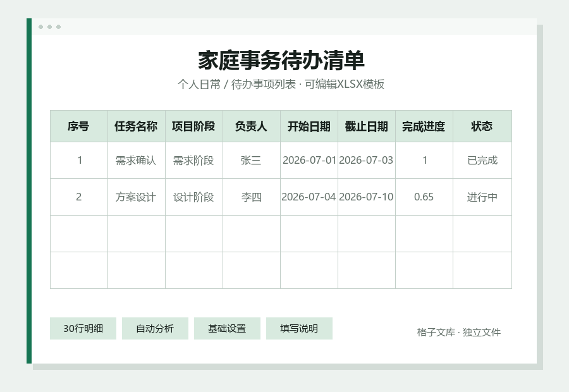569x392 pixels.
Task: Click the 基础设置 tag button
Action: click(227, 329)
